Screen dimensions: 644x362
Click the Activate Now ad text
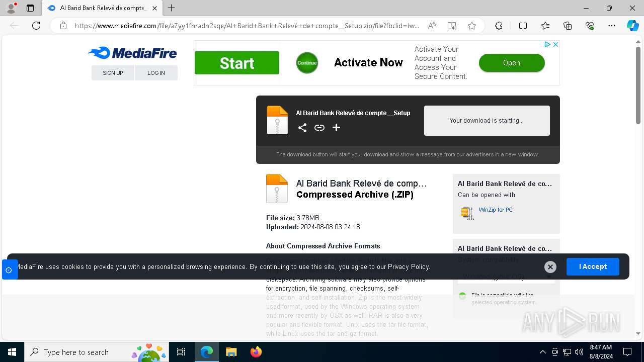368,63
